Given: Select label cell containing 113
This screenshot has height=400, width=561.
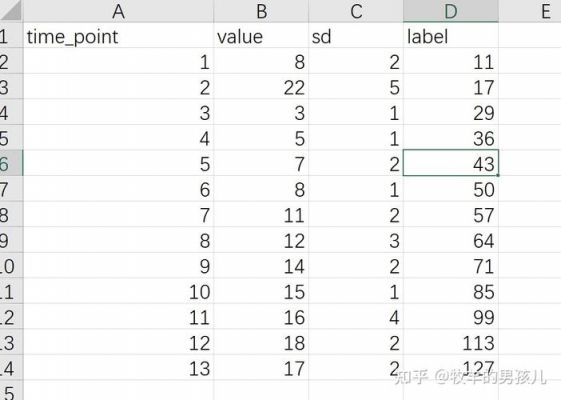Looking at the screenshot, I should click(x=451, y=342).
